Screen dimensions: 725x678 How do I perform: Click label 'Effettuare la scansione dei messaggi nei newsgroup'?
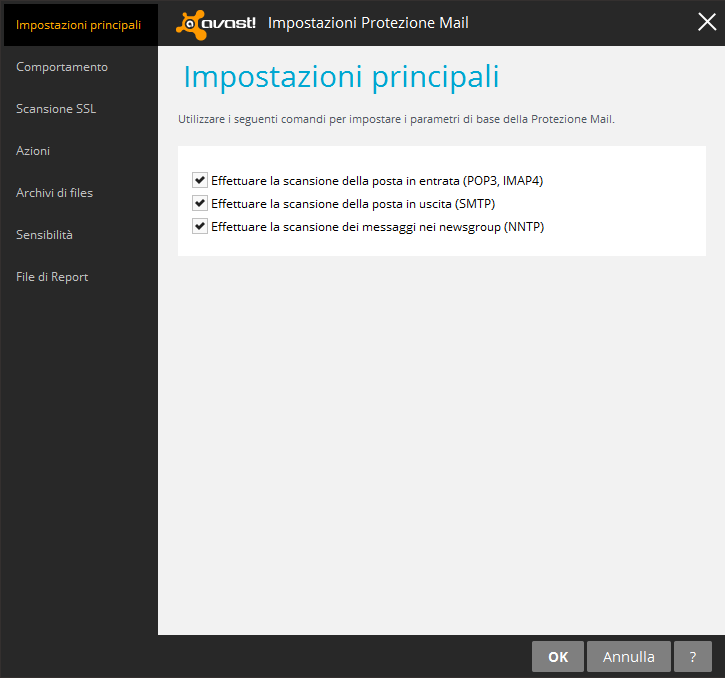[x=377, y=227]
